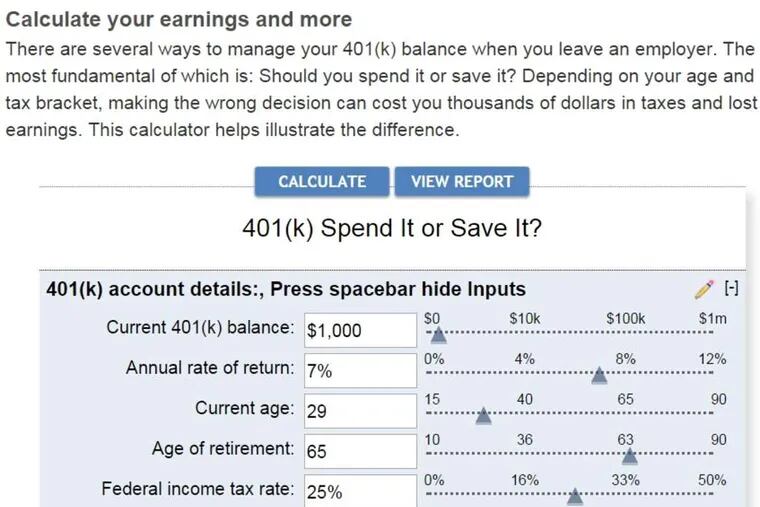Screen dimensions: 760x507
Task: Set return rate slider at the 4% mark
Action: click(525, 374)
